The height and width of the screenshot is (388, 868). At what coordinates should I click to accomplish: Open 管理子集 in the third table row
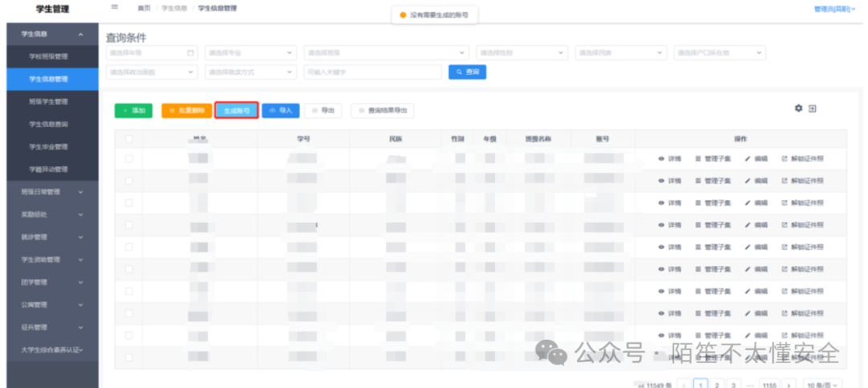point(713,203)
